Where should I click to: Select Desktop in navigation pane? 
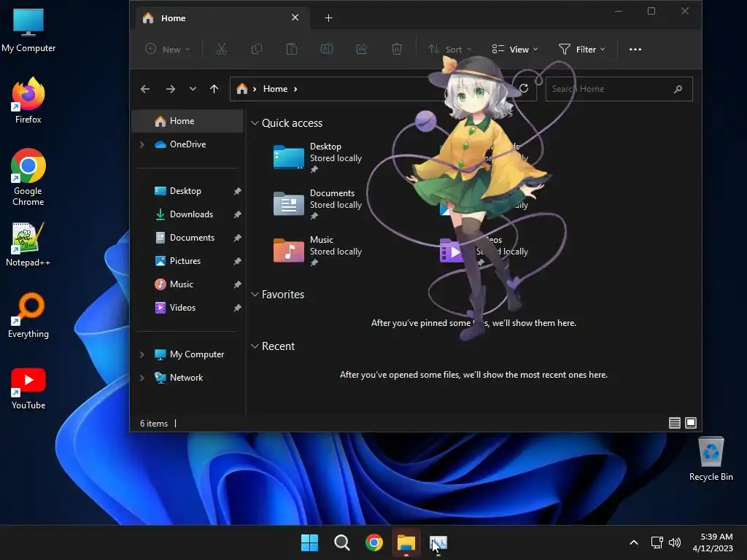point(187,191)
